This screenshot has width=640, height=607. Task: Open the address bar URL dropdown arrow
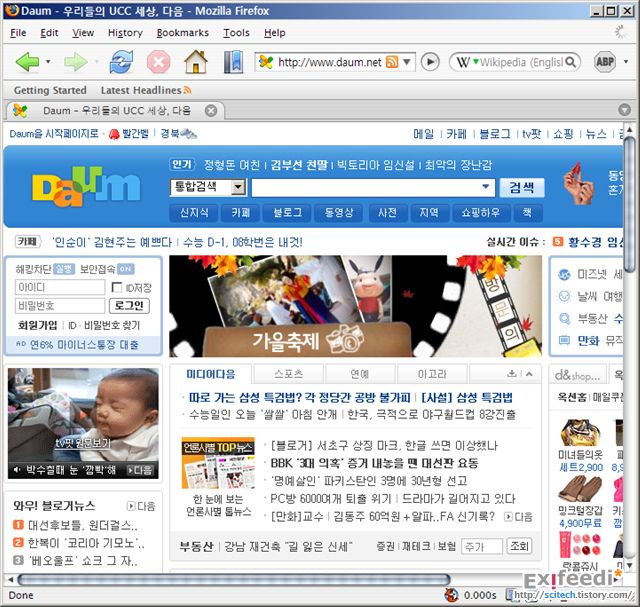(x=407, y=62)
